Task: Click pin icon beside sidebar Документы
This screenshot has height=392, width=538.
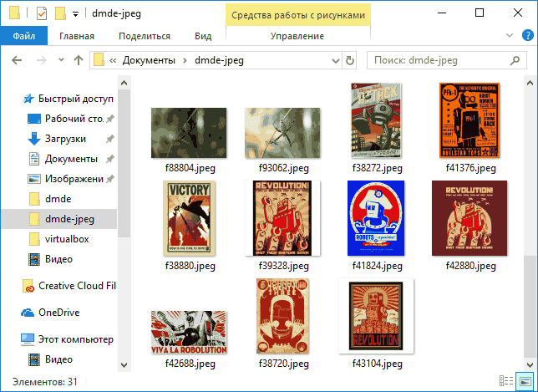Action: tap(109, 160)
